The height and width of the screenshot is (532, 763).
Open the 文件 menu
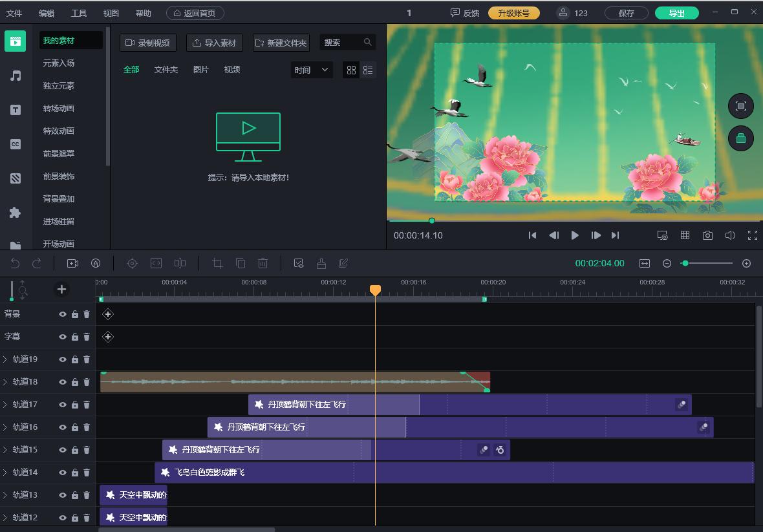click(14, 13)
